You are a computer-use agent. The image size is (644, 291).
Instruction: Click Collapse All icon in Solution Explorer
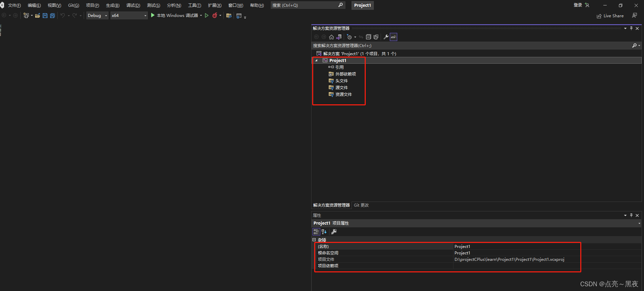368,37
